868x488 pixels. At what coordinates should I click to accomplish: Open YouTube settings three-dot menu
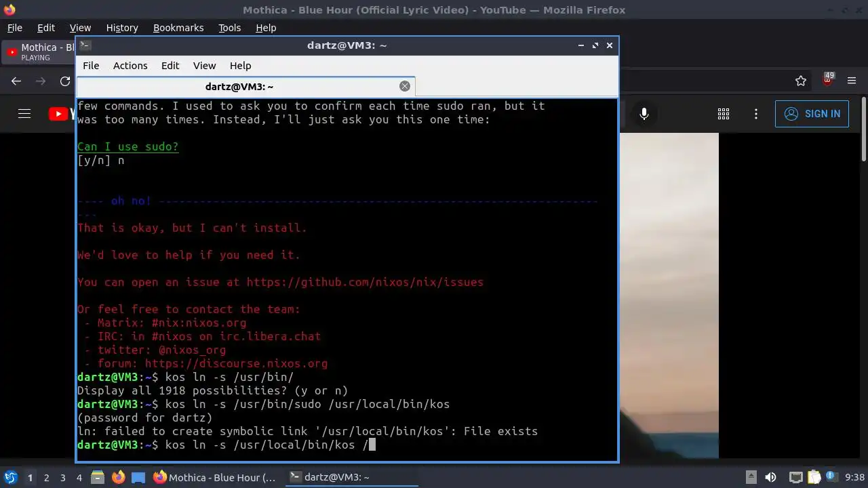[x=756, y=114]
